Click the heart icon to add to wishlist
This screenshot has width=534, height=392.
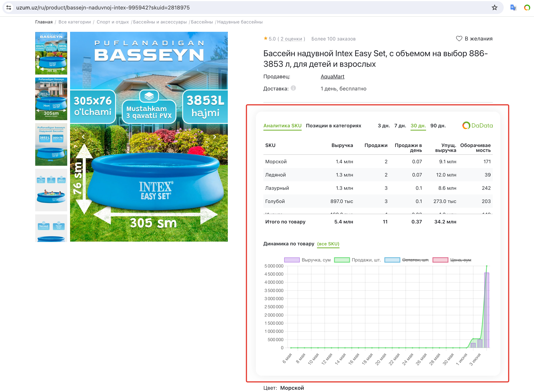[x=459, y=39]
